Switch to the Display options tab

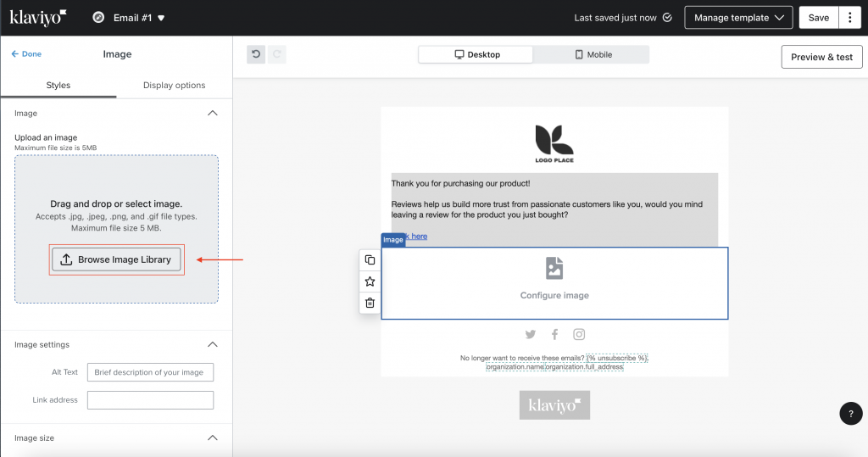click(x=174, y=86)
